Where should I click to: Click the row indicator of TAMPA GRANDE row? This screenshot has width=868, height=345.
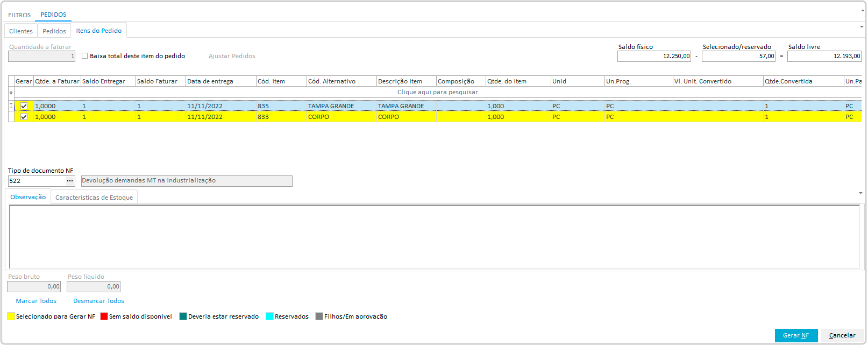coord(11,106)
